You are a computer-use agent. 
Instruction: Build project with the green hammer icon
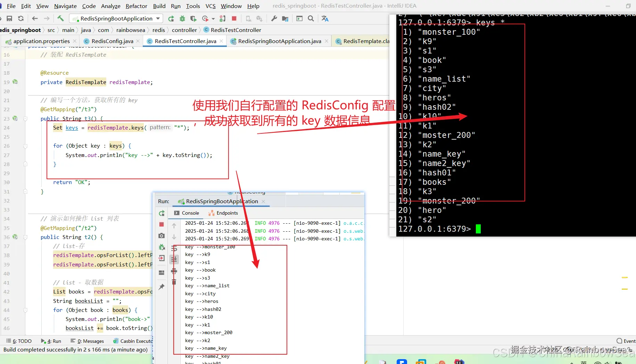click(x=60, y=18)
